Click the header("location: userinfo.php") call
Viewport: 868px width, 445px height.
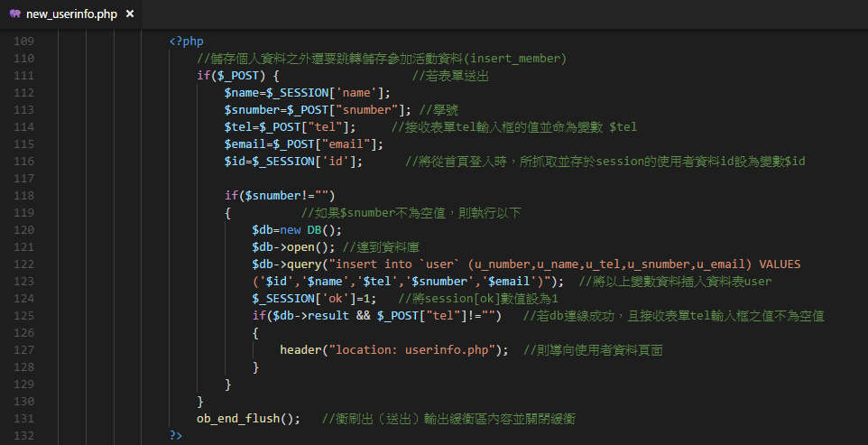pos(394,350)
